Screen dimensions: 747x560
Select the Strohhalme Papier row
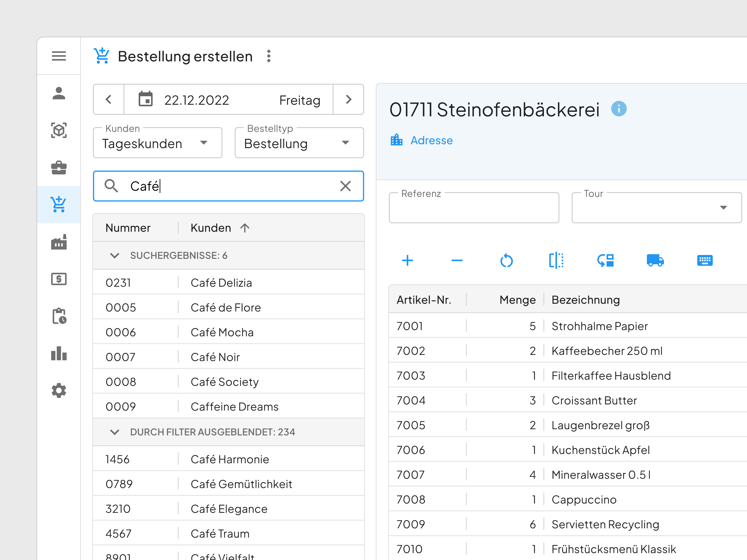pyautogui.click(x=568, y=326)
